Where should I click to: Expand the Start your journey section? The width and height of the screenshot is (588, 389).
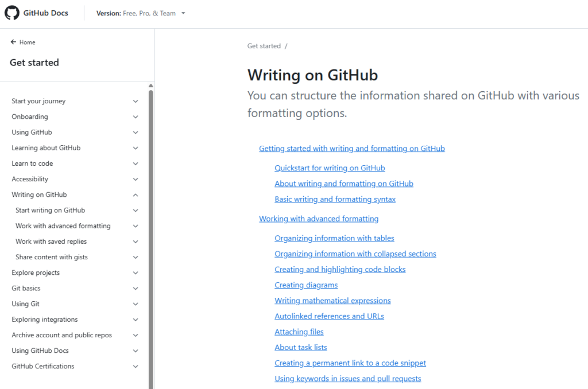pos(136,101)
